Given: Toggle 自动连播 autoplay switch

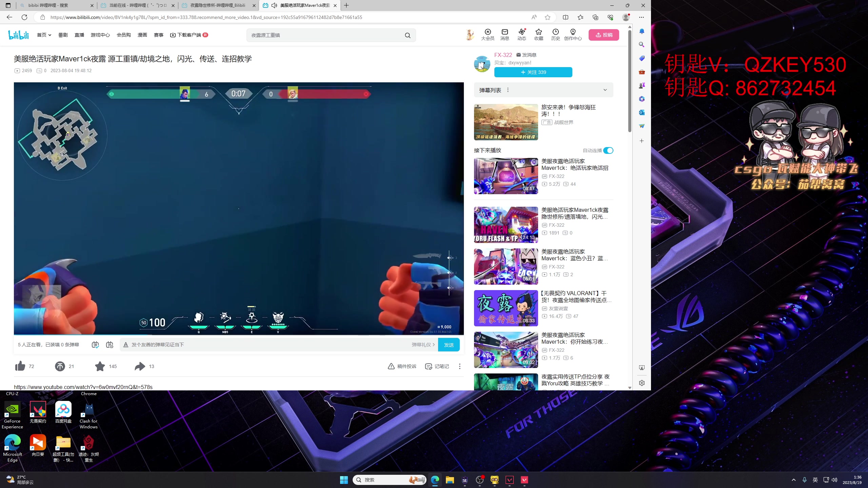Looking at the screenshot, I should point(608,150).
